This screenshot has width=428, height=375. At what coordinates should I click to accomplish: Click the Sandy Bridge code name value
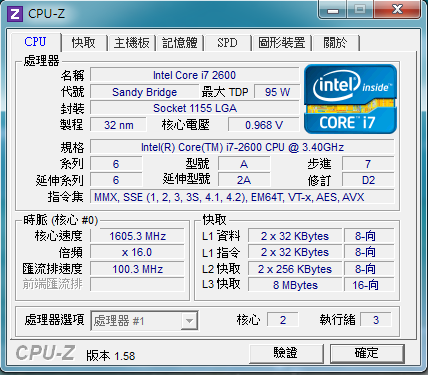(144, 92)
